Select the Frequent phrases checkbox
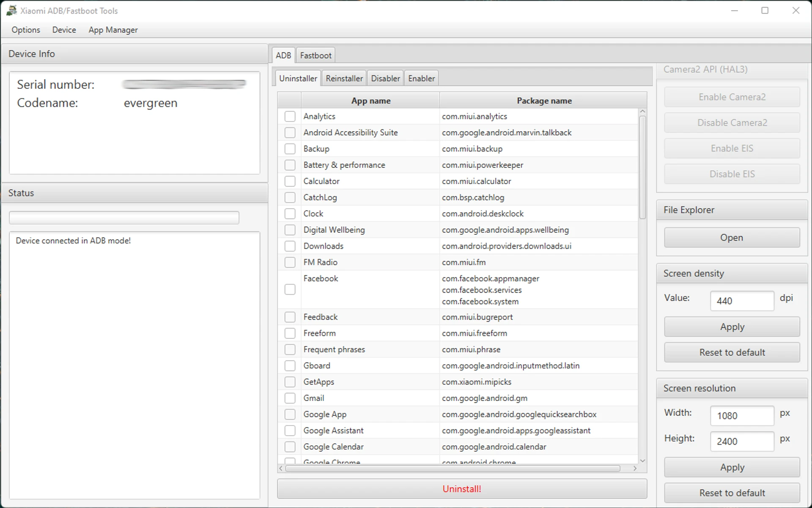Screen dimensions: 812x508 (290, 349)
